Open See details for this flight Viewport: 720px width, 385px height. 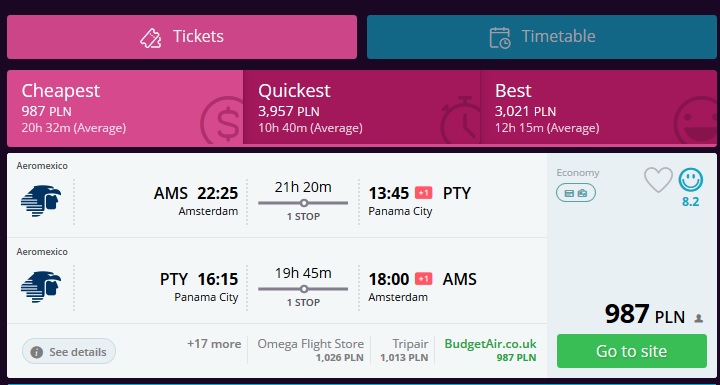pos(69,352)
